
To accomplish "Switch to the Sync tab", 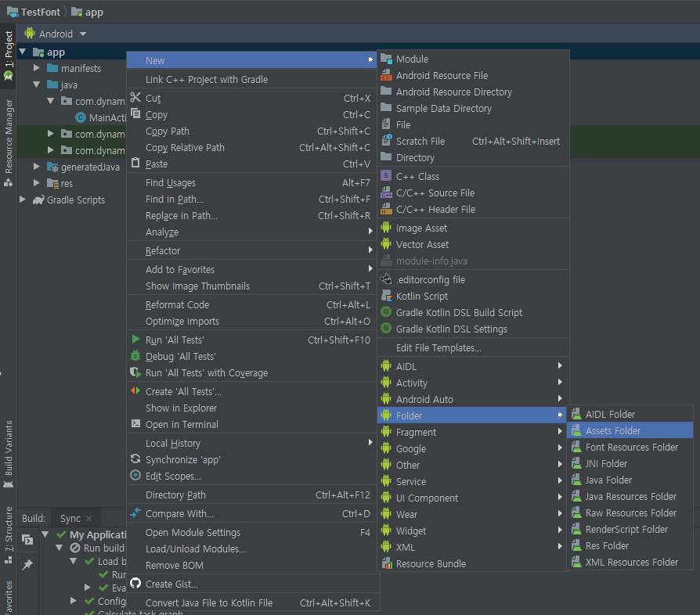I will pos(70,518).
